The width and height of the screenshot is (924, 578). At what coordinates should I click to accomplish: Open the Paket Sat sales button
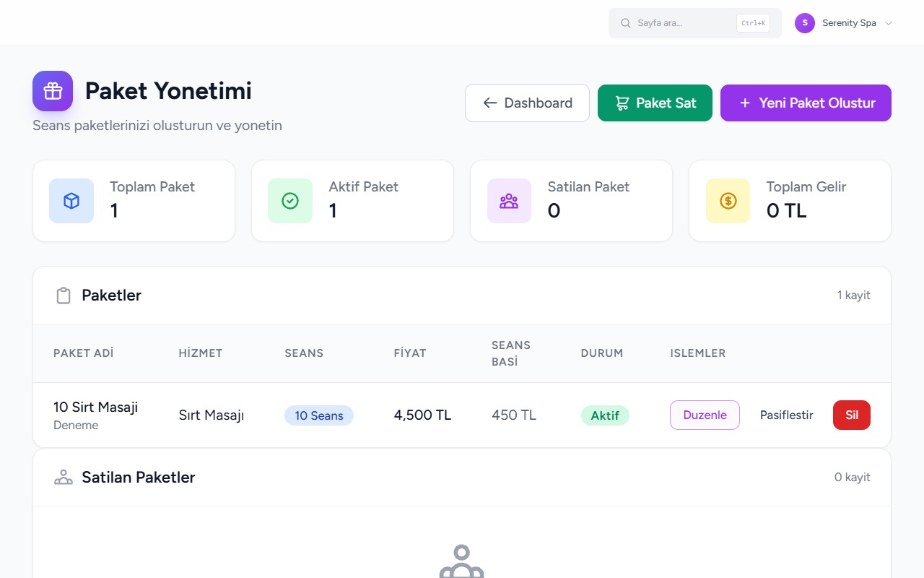point(655,103)
